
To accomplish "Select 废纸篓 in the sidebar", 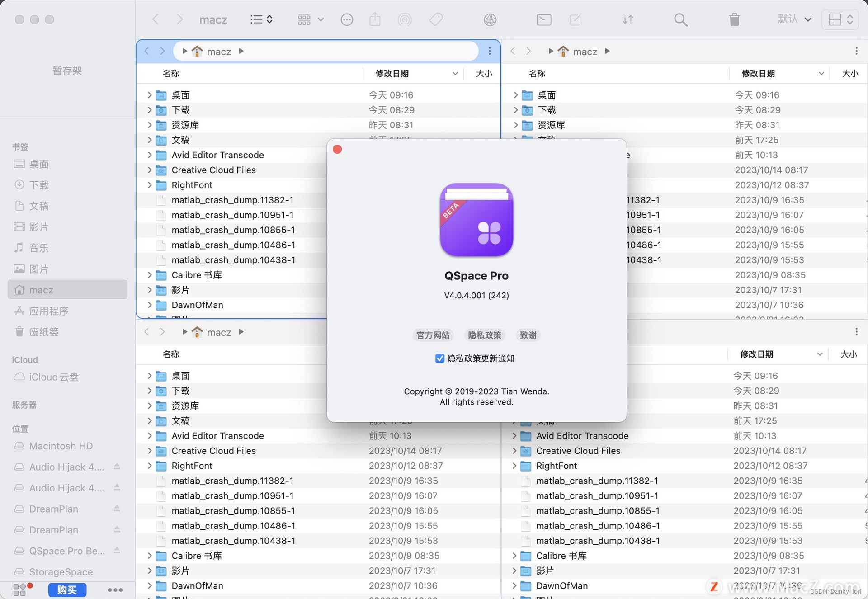I will click(x=44, y=332).
